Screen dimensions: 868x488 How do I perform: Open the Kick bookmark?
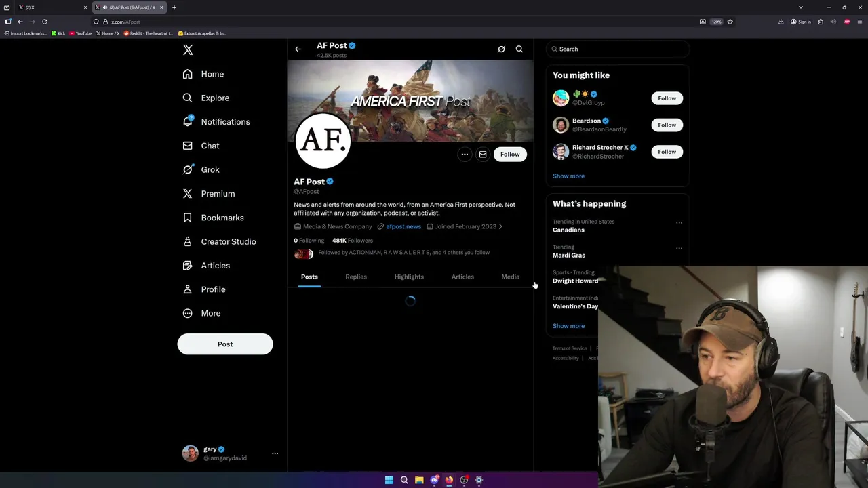[58, 33]
